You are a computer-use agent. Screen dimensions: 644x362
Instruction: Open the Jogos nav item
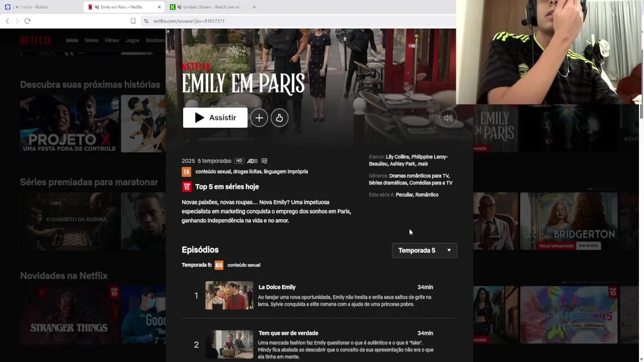point(132,40)
